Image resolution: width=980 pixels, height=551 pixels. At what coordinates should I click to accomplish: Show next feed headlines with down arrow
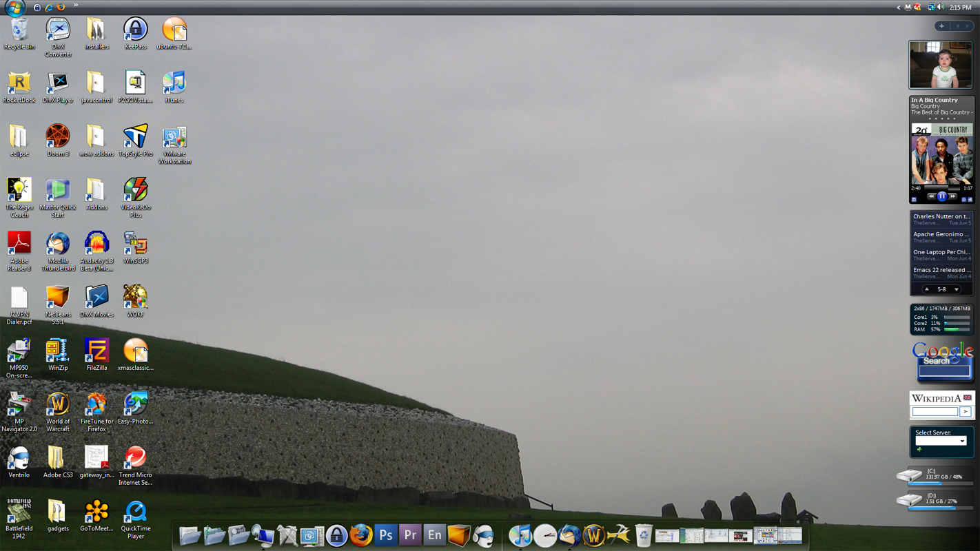[x=957, y=289]
